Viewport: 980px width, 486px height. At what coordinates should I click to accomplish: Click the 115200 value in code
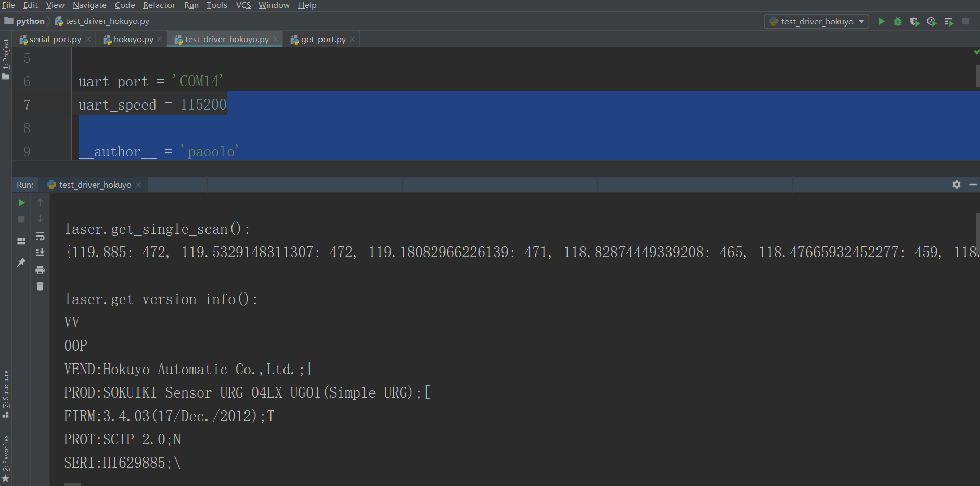click(x=203, y=104)
